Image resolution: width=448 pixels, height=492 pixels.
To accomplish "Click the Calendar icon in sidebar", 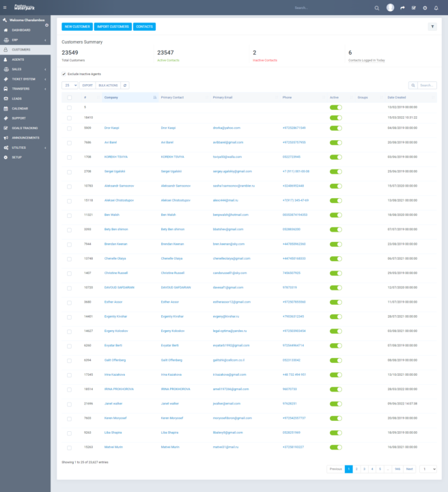I will point(5,108).
